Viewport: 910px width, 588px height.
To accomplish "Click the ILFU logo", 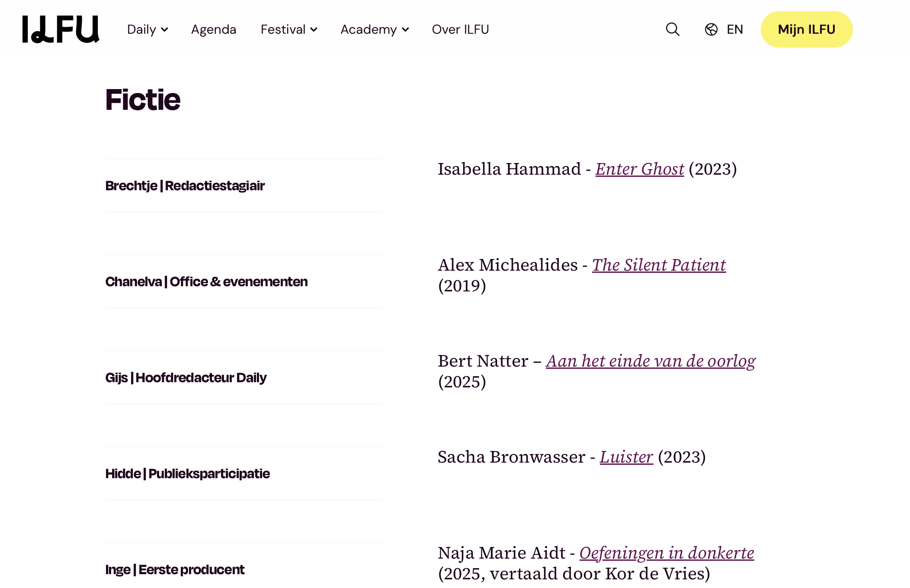I will pos(61,29).
